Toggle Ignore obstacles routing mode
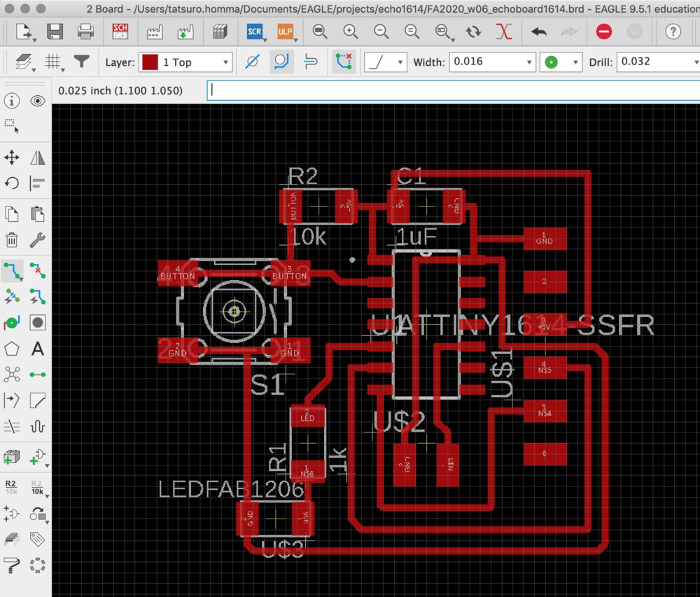The image size is (700, 597). 252,62
